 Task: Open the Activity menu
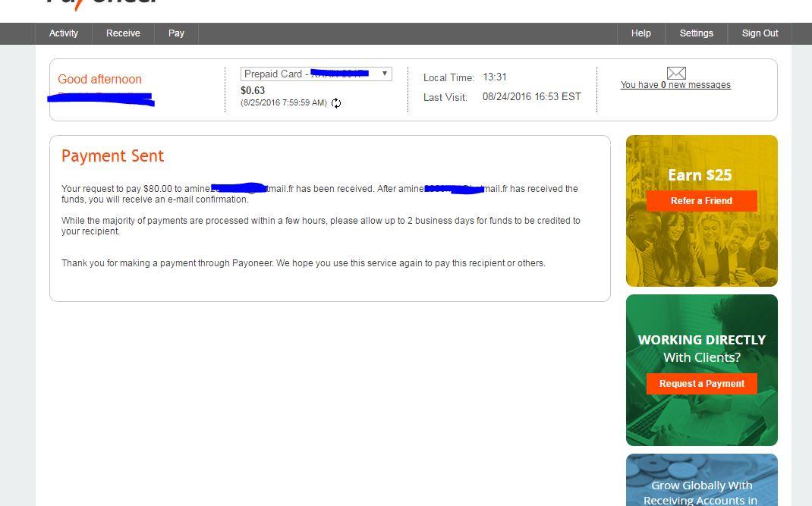[x=64, y=33]
